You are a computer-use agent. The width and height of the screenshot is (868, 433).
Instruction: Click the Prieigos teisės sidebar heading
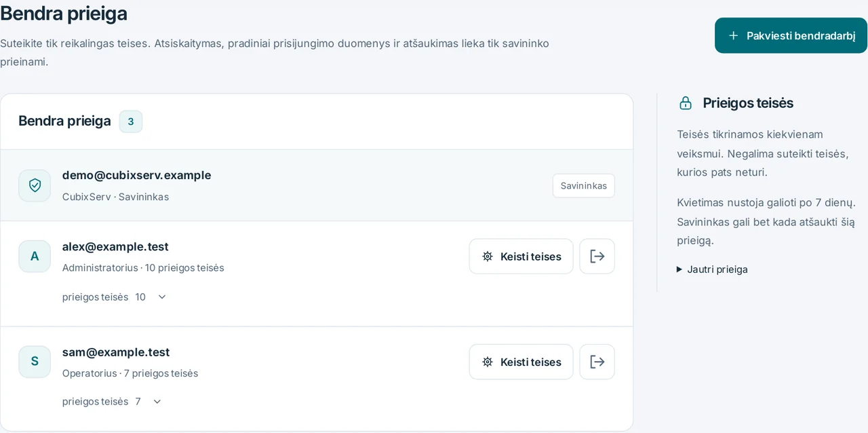[x=748, y=103]
